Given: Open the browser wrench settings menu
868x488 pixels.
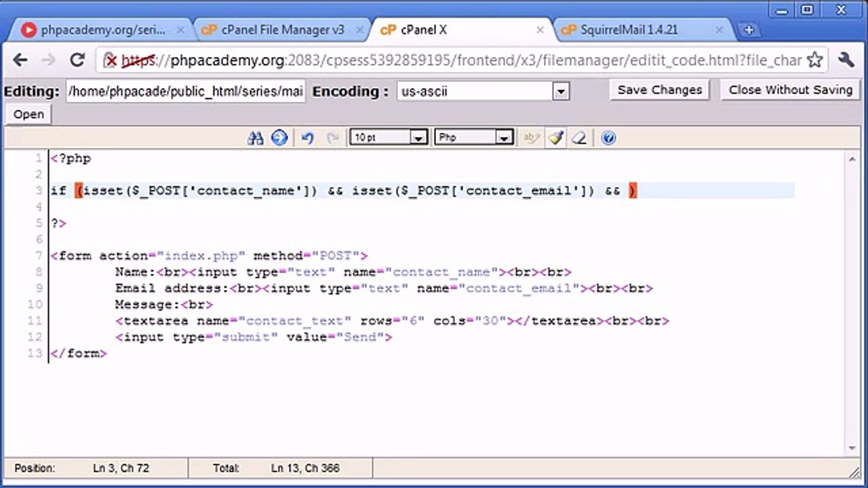Looking at the screenshot, I should pos(846,60).
